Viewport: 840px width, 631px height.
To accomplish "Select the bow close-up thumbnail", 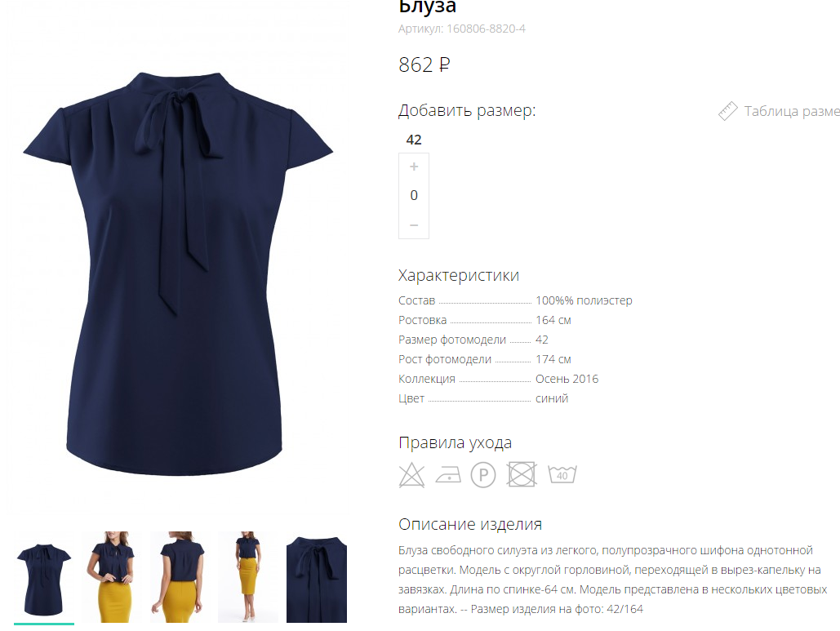I will pos(317,577).
